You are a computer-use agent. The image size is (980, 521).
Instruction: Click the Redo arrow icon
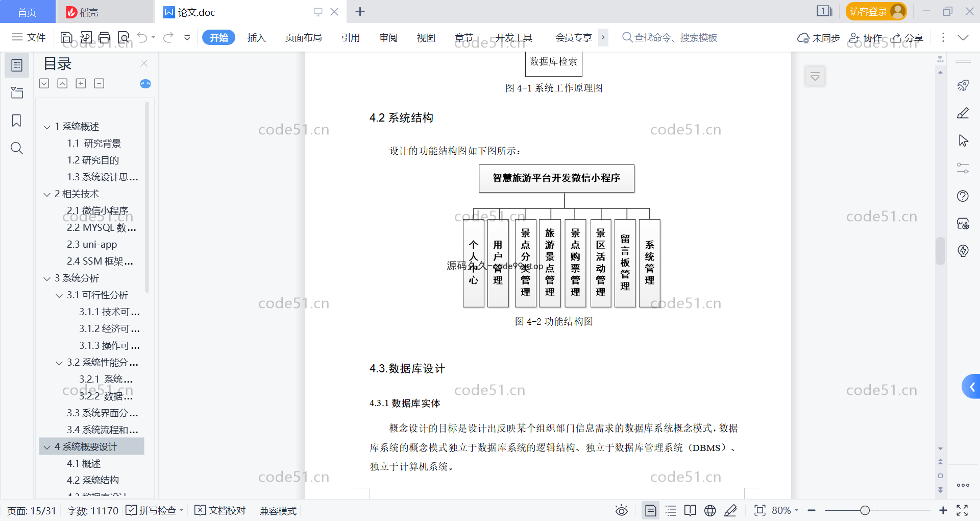coord(168,37)
